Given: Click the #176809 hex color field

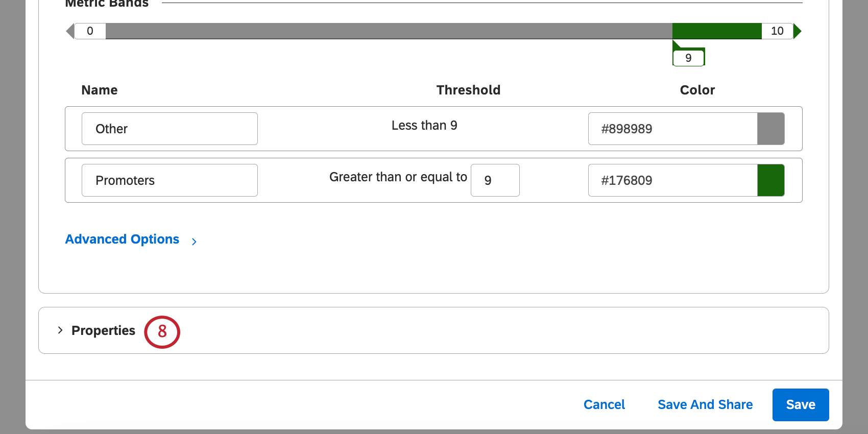Looking at the screenshot, I should click(x=672, y=180).
